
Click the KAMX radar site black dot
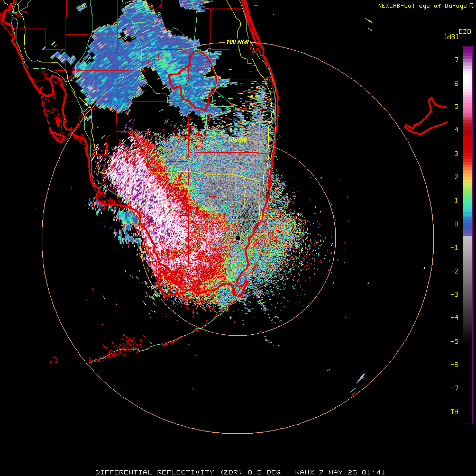click(238, 237)
